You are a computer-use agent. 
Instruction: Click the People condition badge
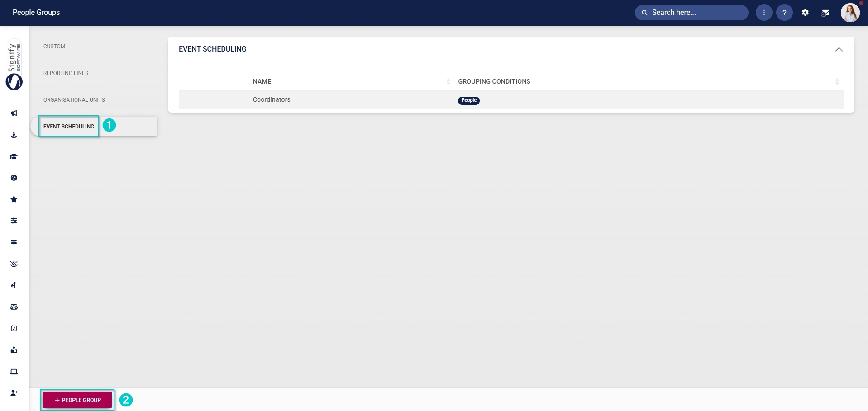469,100
